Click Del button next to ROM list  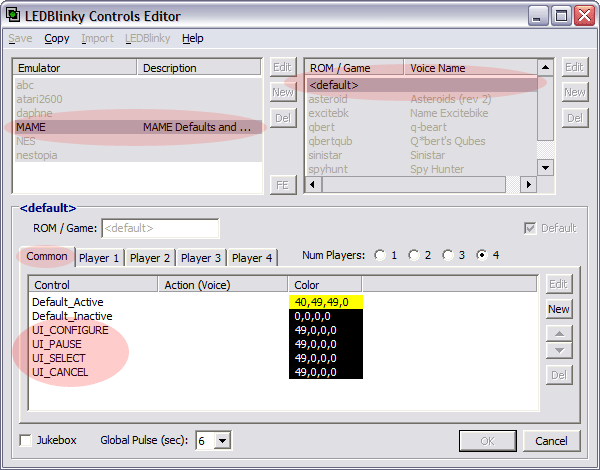coord(575,118)
